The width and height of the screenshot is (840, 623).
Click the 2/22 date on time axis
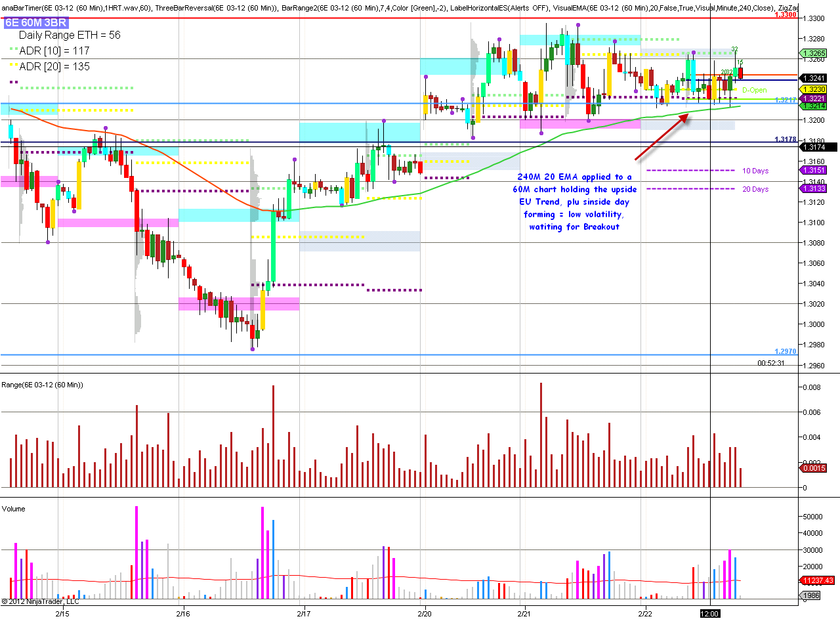pyautogui.click(x=645, y=614)
